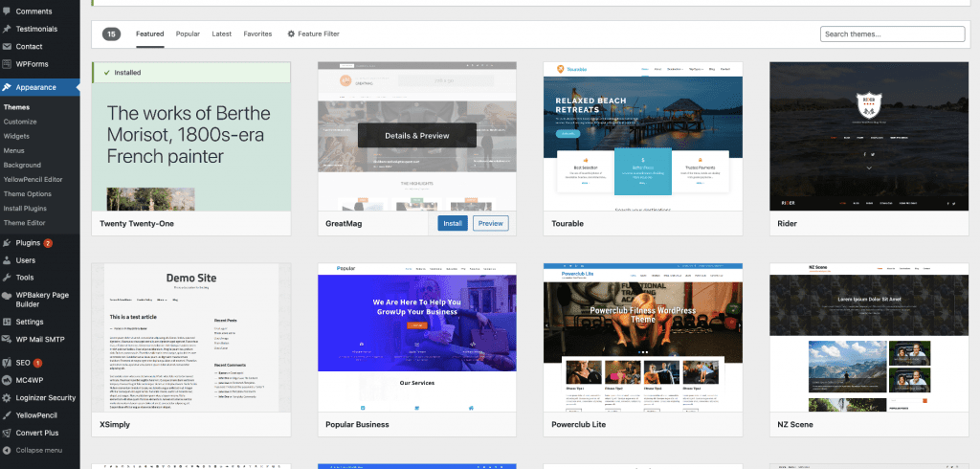Click the WP Mail SMTP envelope icon

pyautogui.click(x=8, y=339)
